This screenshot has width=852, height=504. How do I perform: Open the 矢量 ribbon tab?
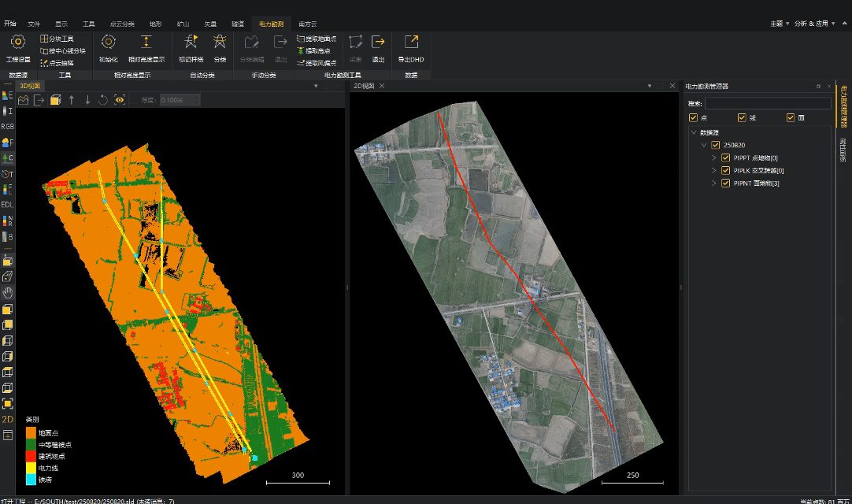pos(210,24)
